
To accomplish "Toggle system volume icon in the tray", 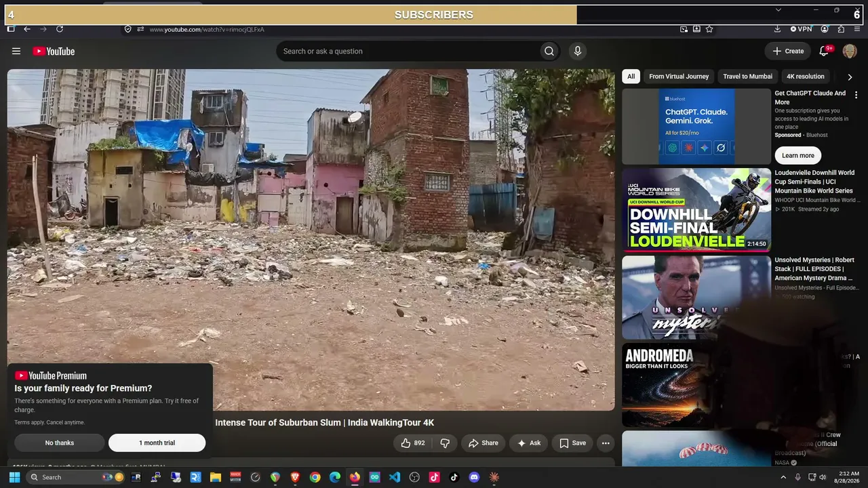I will pyautogui.click(x=824, y=477).
